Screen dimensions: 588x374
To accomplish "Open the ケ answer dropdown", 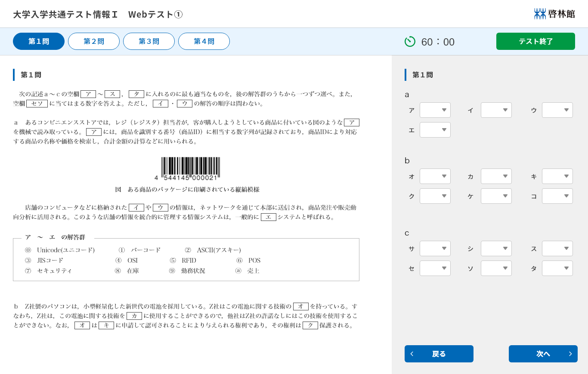I will pyautogui.click(x=496, y=196).
